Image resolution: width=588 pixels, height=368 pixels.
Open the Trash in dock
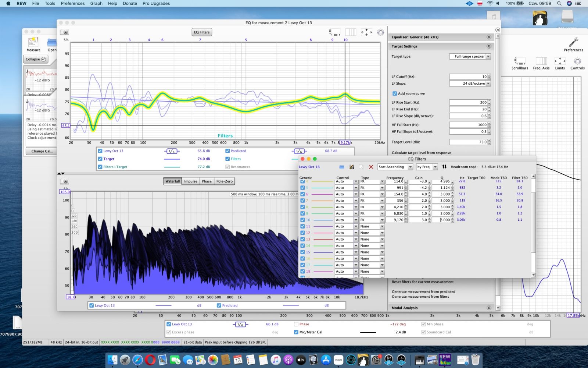pos(476,360)
